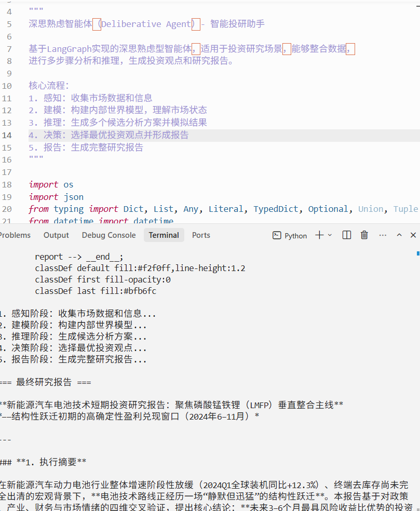The height and width of the screenshot is (511, 420).
Task: Close the terminal panel
Action: click(x=413, y=235)
